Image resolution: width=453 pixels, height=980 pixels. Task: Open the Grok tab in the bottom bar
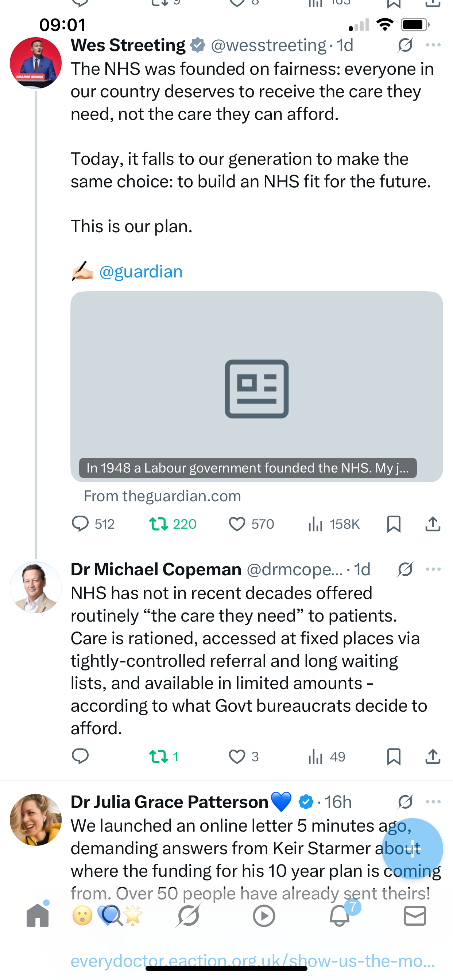[189, 915]
